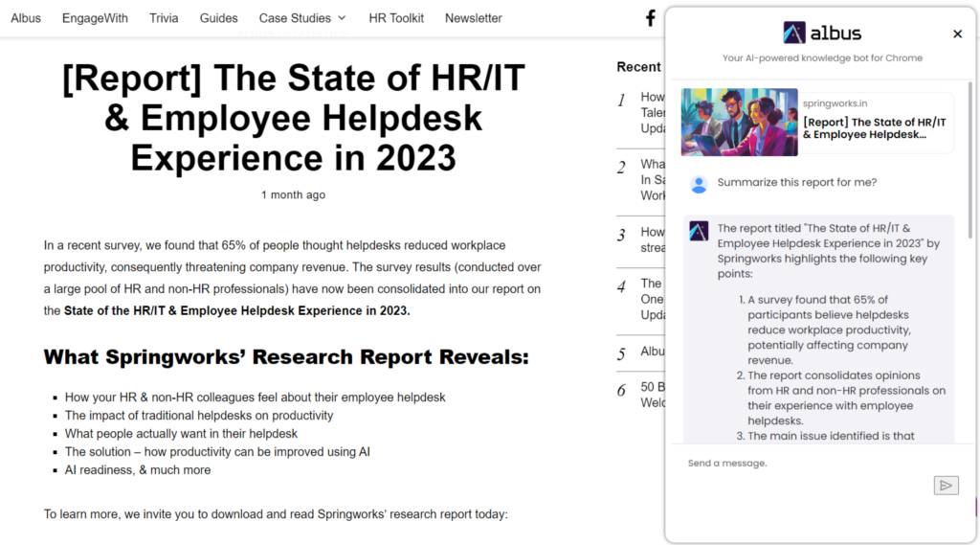This screenshot has height=545, width=980.
Task: Click the Facebook icon in the header
Action: [x=651, y=18]
